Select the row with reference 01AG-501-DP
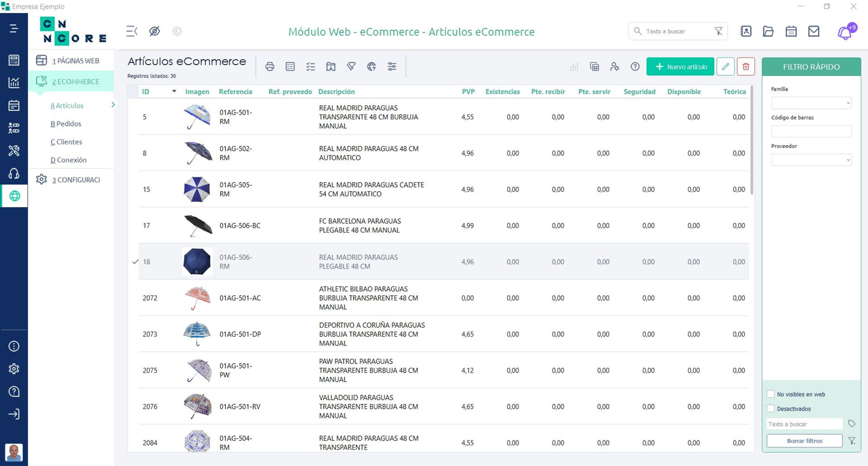 click(x=443, y=334)
